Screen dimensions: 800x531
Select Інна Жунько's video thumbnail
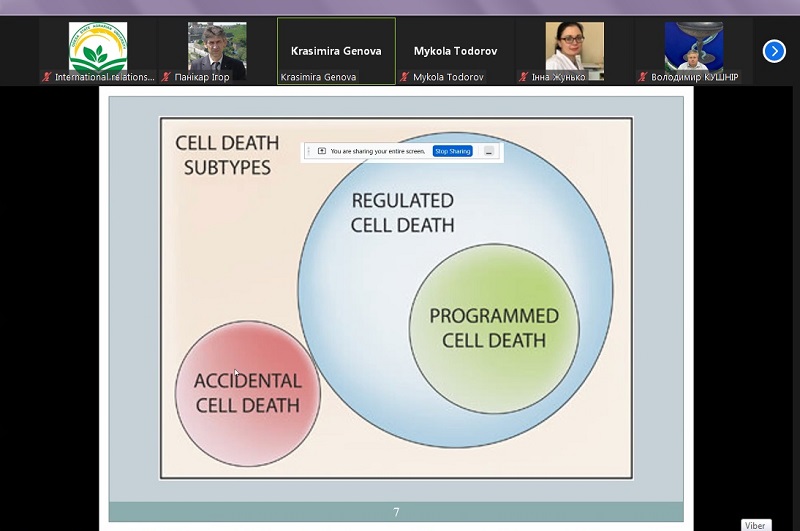574,50
